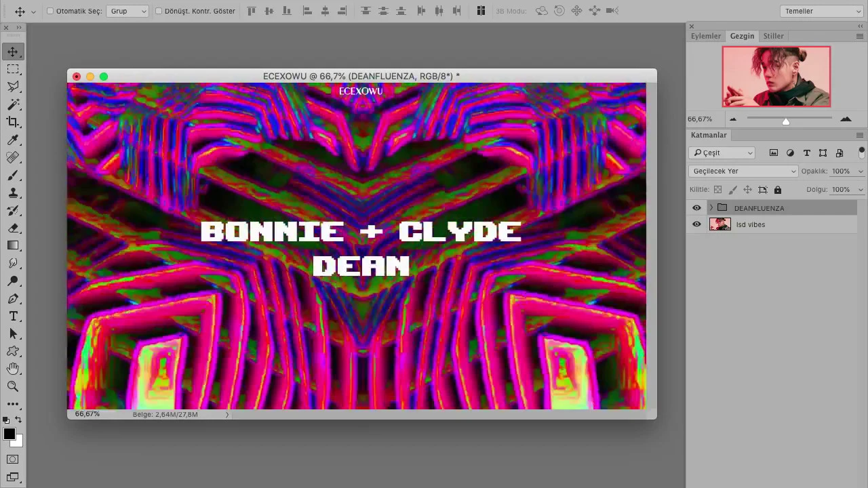Open the extra tools ellipsis button

click(x=13, y=404)
